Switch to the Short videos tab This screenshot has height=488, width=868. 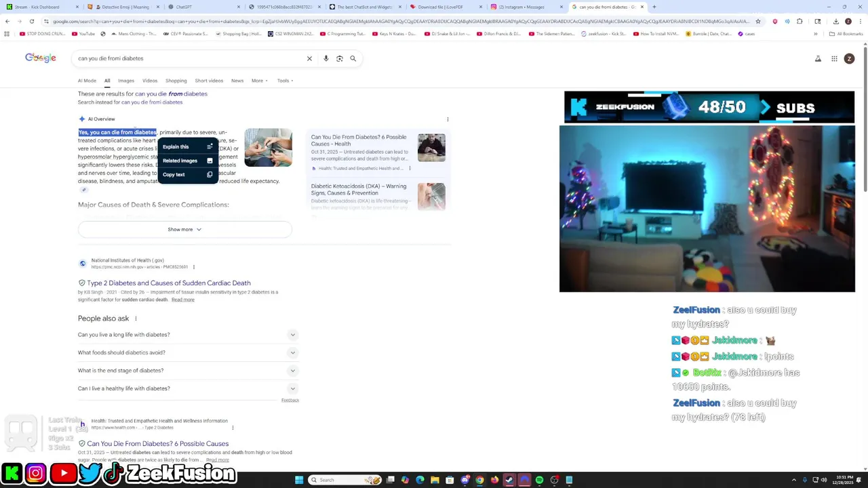click(x=209, y=81)
